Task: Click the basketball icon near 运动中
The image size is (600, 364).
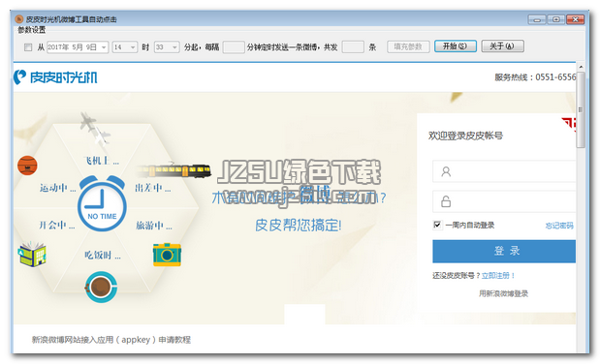Action: pos(27,166)
